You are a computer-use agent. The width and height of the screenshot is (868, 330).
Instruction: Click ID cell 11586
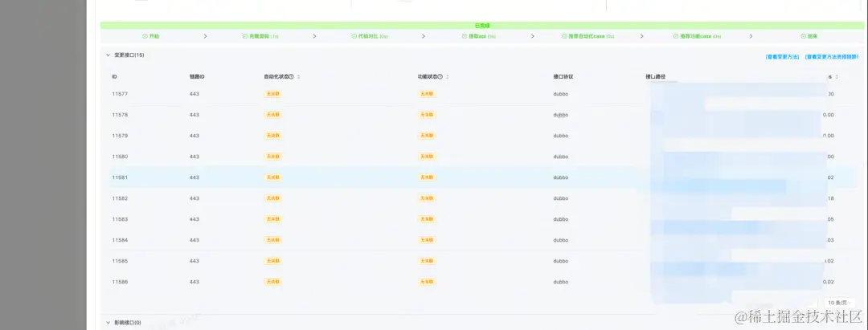[x=120, y=282]
